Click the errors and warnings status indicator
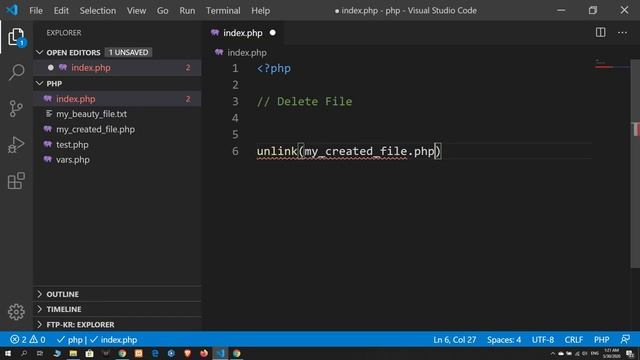 (x=28, y=340)
